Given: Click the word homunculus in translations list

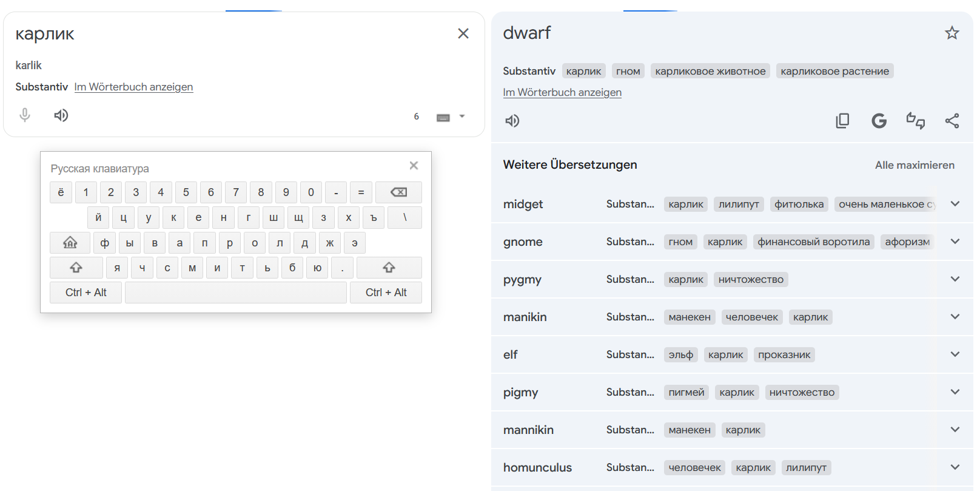Looking at the screenshot, I should (x=537, y=467).
